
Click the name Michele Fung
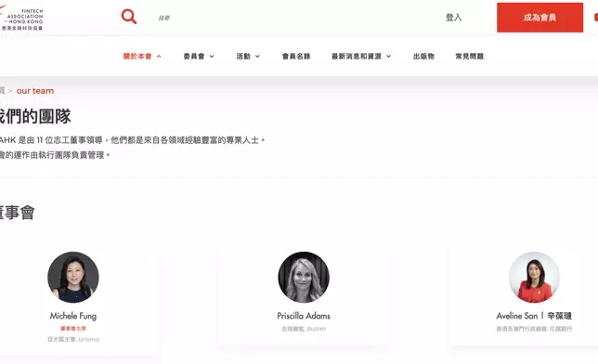click(x=73, y=316)
